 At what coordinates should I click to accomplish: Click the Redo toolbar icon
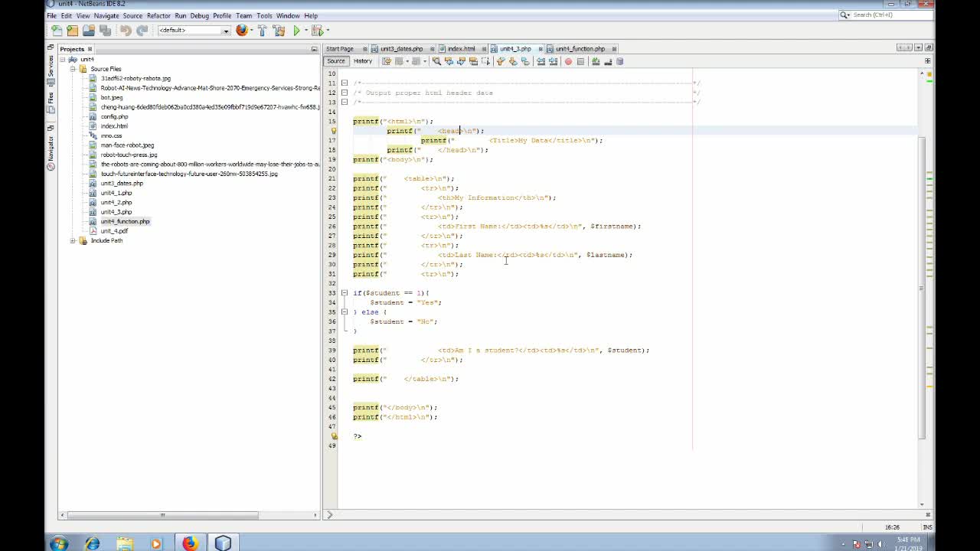142,31
